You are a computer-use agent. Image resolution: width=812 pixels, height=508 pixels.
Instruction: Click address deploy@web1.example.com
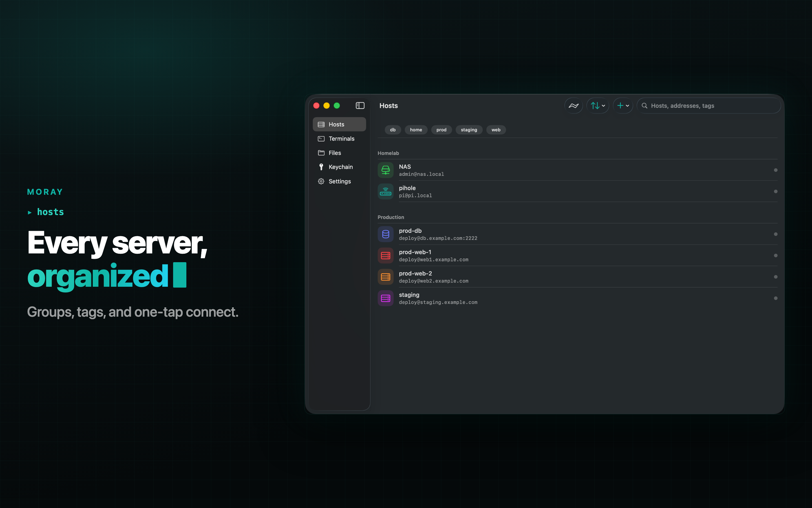pos(434,260)
